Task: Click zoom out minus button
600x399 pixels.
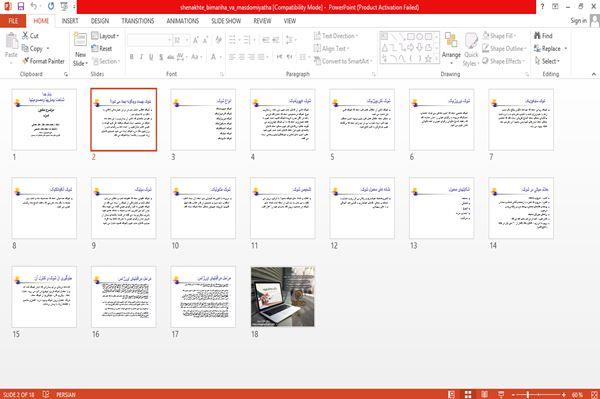Action: tap(514, 394)
